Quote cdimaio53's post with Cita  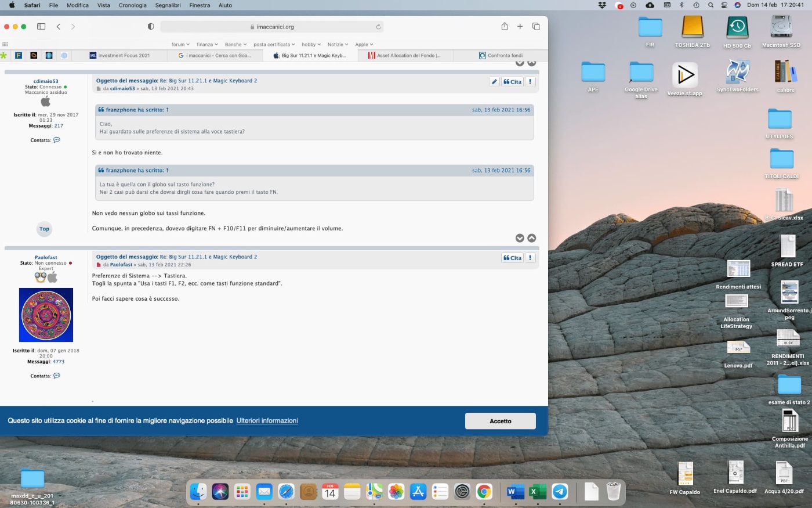[512, 82]
